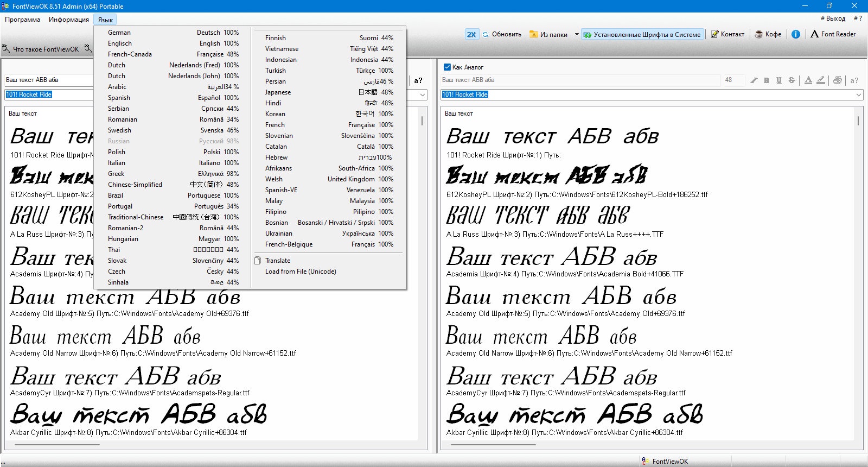Toggle bold in right panel

[767, 80]
